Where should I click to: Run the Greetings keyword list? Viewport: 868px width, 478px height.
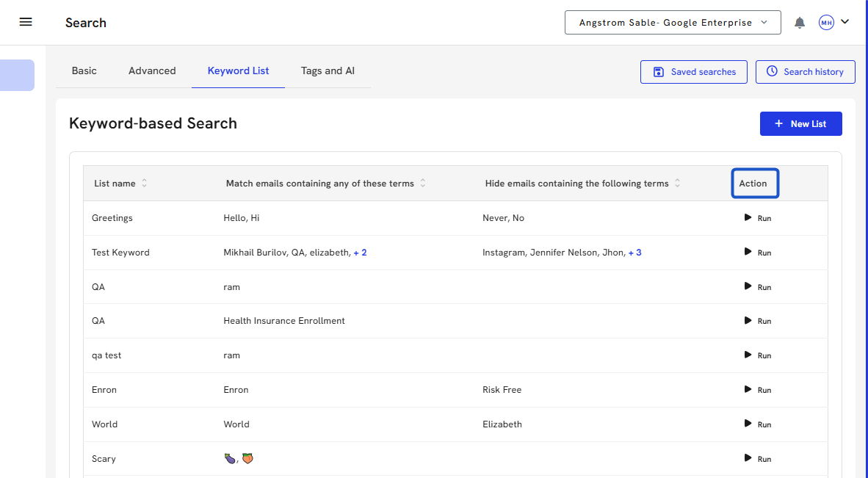[757, 218]
